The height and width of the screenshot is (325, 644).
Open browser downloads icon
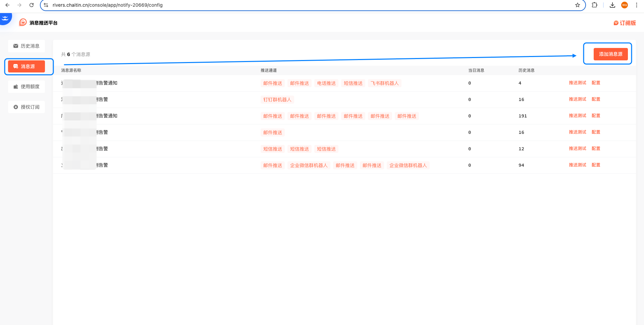point(612,5)
